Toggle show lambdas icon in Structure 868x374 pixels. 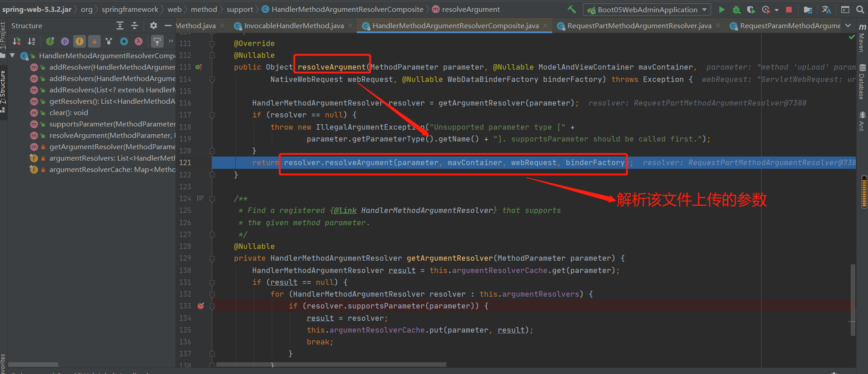[x=139, y=41]
